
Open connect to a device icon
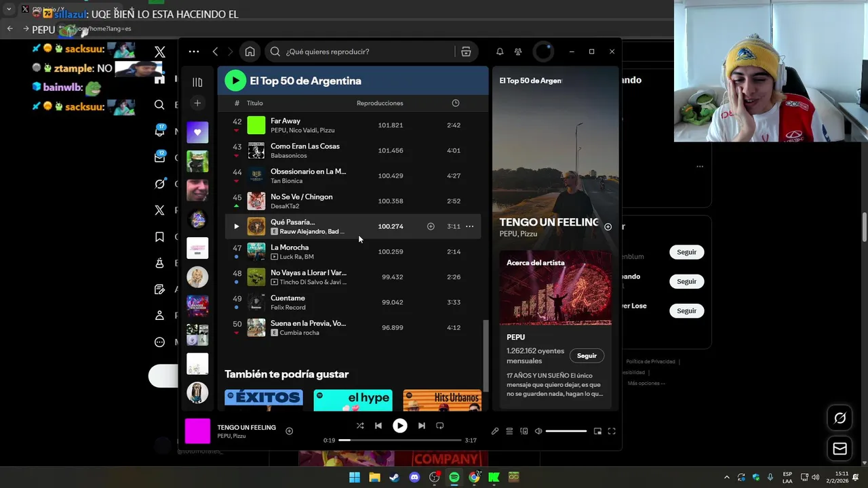click(524, 431)
